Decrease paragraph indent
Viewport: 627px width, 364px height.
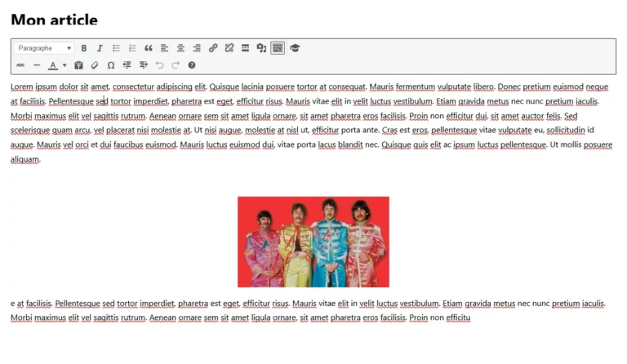[x=127, y=65]
